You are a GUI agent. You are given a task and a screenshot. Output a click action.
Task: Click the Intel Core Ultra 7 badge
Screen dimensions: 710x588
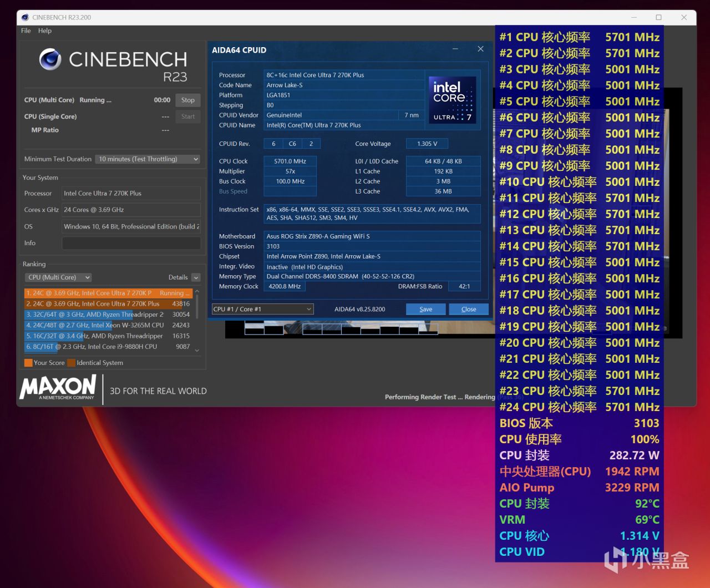coord(453,100)
